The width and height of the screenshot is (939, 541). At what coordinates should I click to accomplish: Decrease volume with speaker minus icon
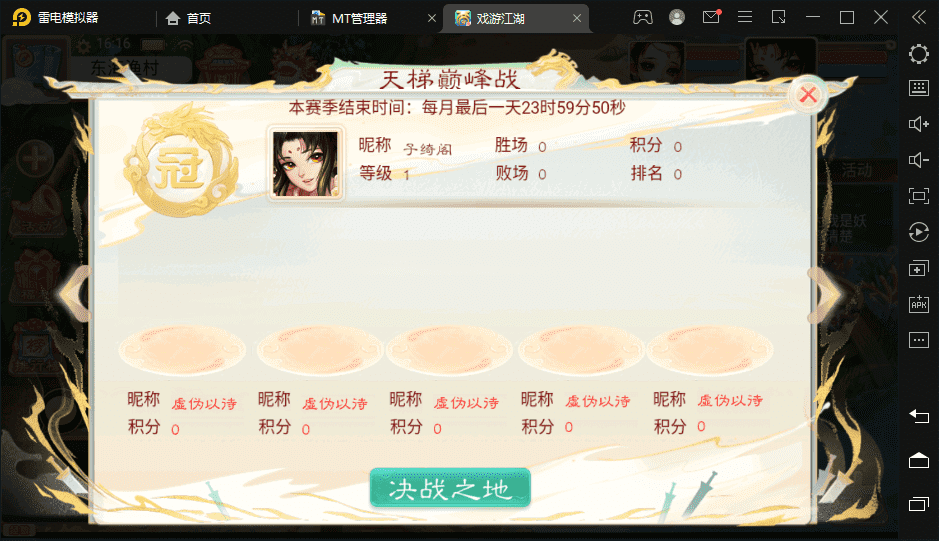(919, 160)
